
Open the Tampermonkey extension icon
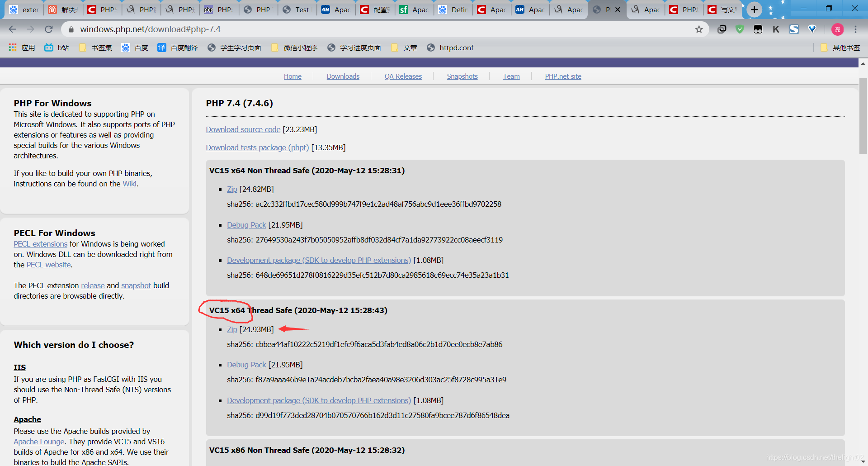[758, 29]
